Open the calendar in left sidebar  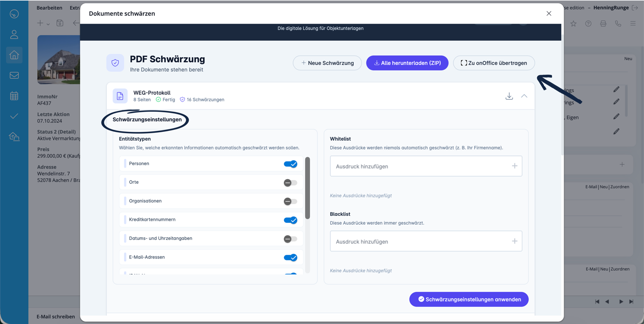(x=14, y=96)
